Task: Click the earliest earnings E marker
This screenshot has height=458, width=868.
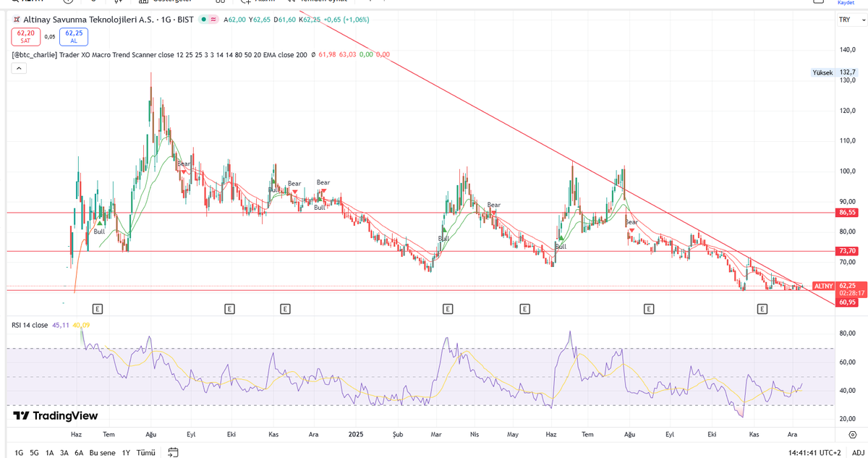Action: coord(98,309)
